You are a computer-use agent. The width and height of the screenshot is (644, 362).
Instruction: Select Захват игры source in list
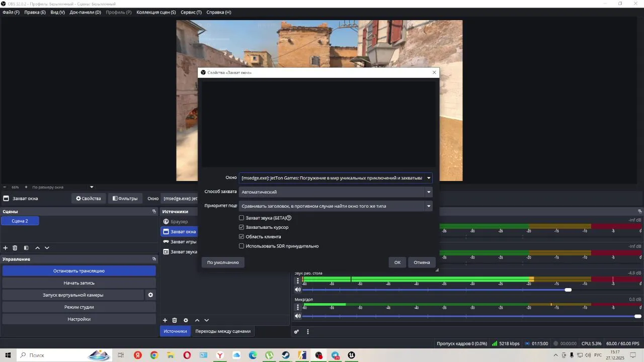[x=183, y=242]
